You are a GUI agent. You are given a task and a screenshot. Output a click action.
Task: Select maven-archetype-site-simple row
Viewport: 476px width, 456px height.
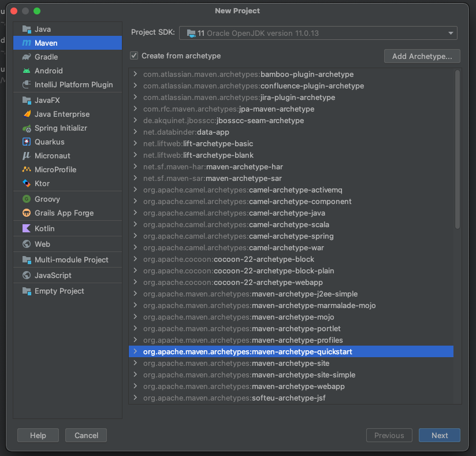pos(291,375)
